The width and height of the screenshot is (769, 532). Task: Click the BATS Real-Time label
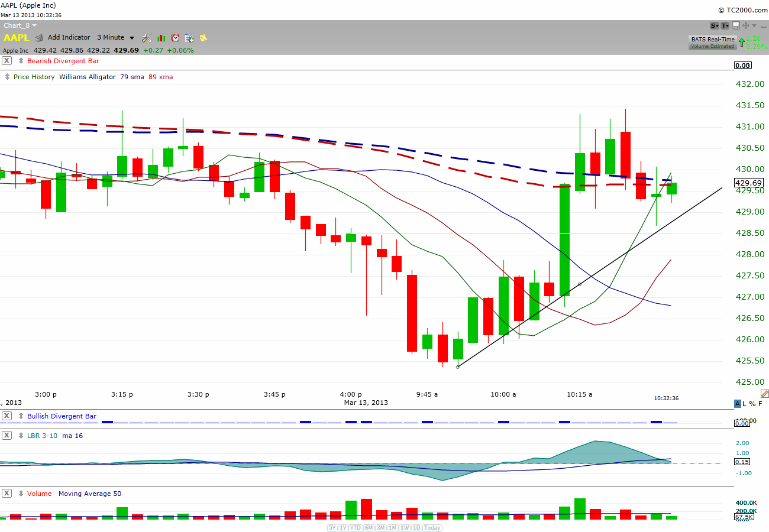712,39
